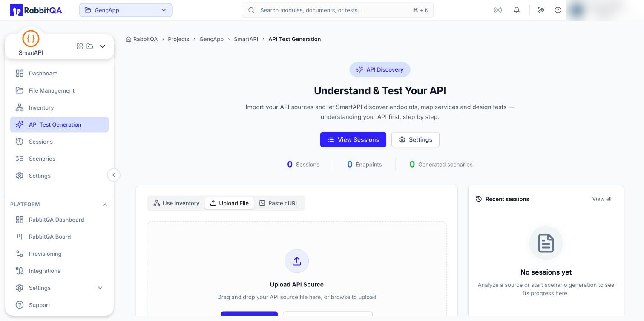Click the folder icon beside SmartAPI
The width and height of the screenshot is (644, 321).
tap(90, 46)
